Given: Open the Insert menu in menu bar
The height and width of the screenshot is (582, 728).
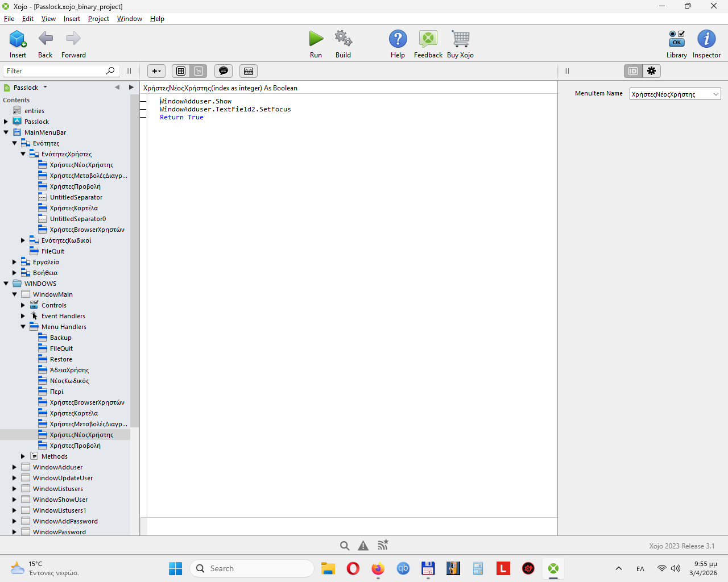Looking at the screenshot, I should click(72, 19).
